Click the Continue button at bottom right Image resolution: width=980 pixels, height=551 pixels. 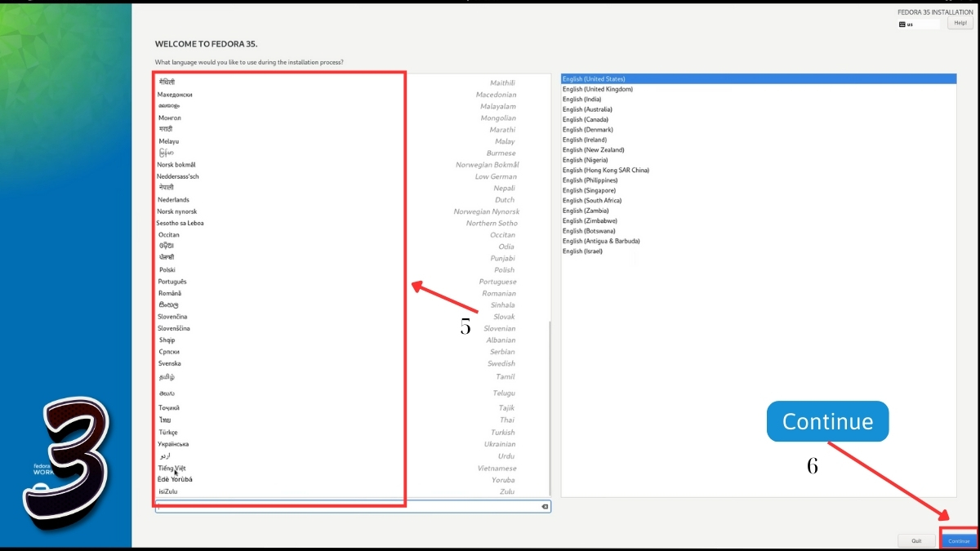(x=959, y=540)
